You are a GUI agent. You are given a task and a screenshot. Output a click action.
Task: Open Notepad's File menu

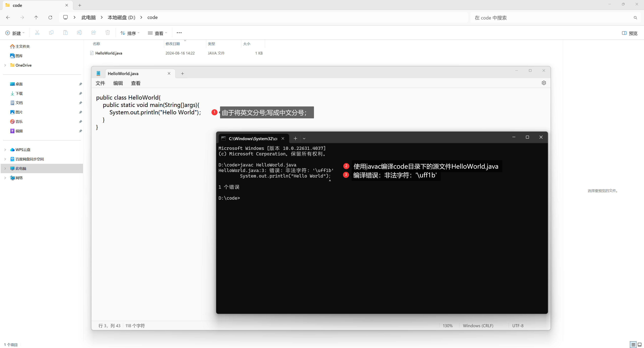(100, 83)
